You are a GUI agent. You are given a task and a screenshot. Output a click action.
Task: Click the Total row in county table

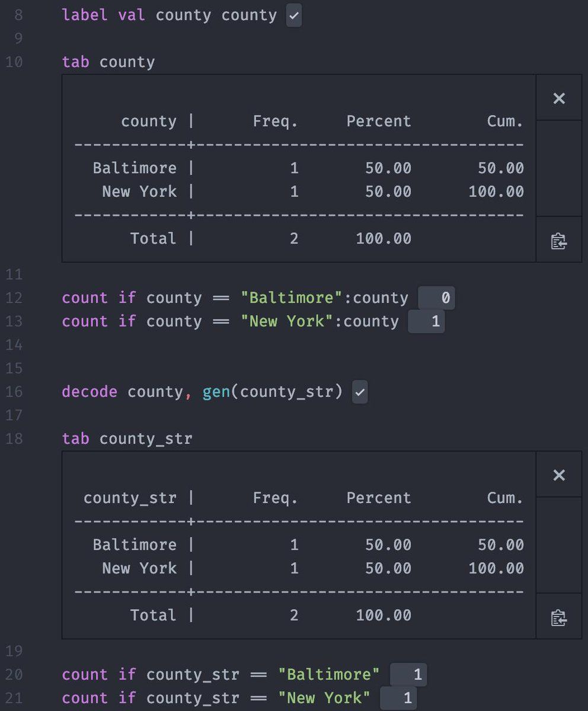153,239
